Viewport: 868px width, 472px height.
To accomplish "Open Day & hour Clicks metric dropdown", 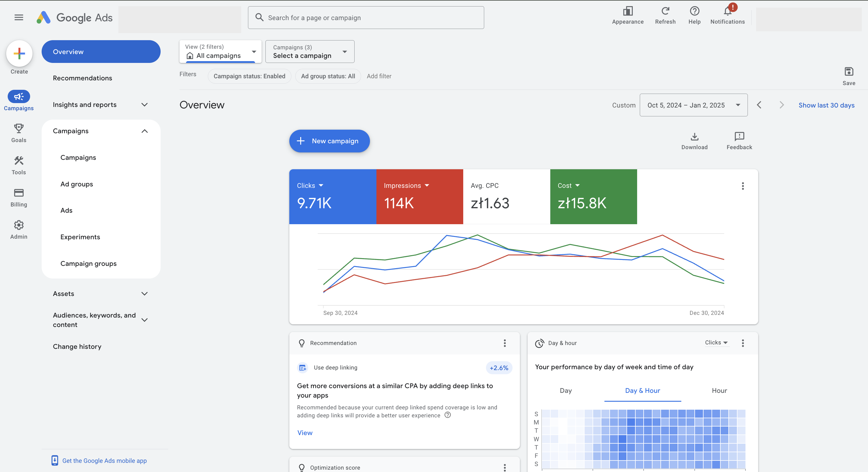I will tap(716, 343).
